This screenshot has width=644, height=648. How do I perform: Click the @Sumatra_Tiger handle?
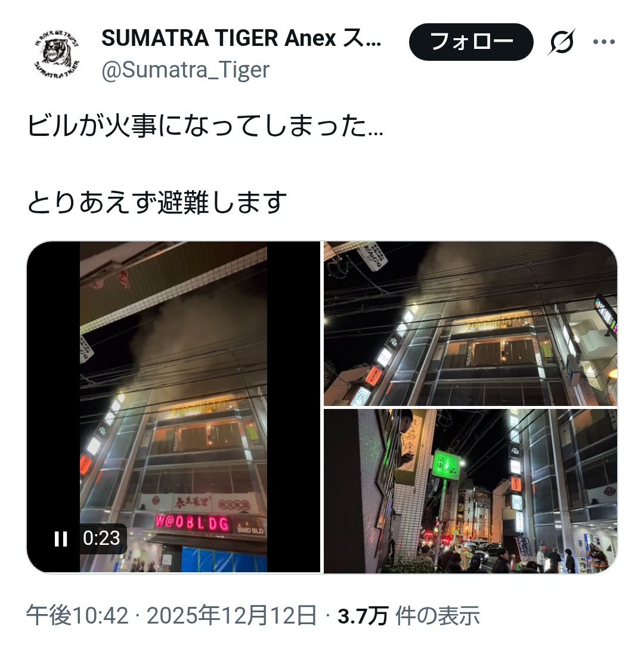[185, 69]
